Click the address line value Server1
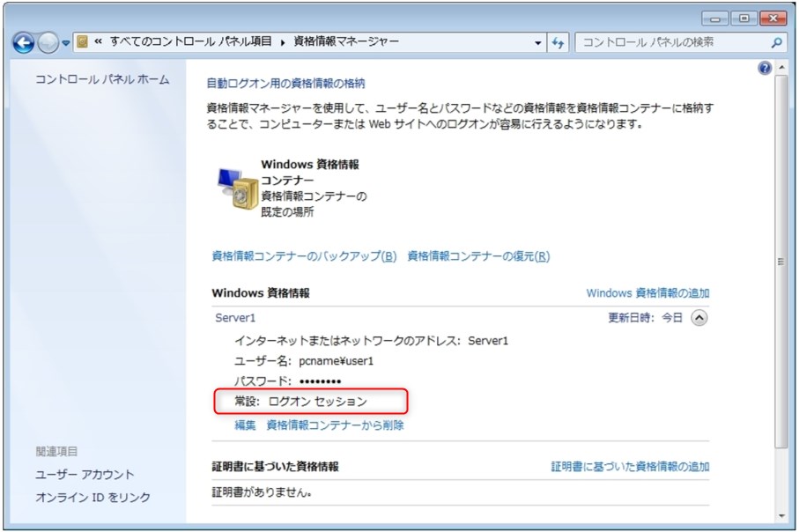The height and width of the screenshot is (532, 799). tap(488, 340)
